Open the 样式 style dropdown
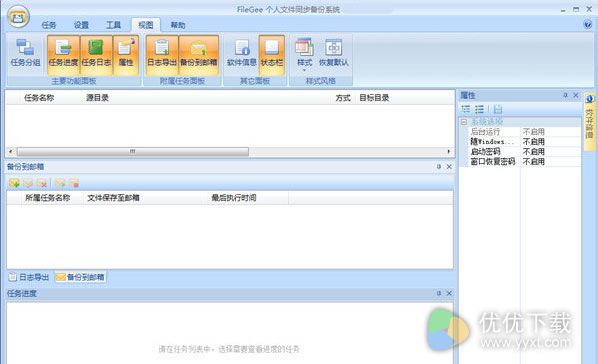598x364 pixels. (x=304, y=54)
